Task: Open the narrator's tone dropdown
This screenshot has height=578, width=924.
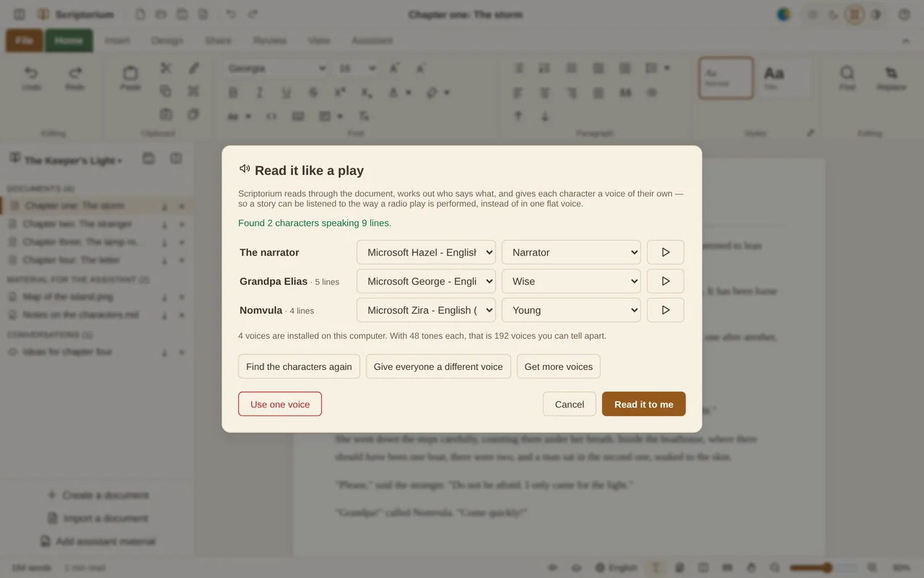Action: (x=571, y=252)
